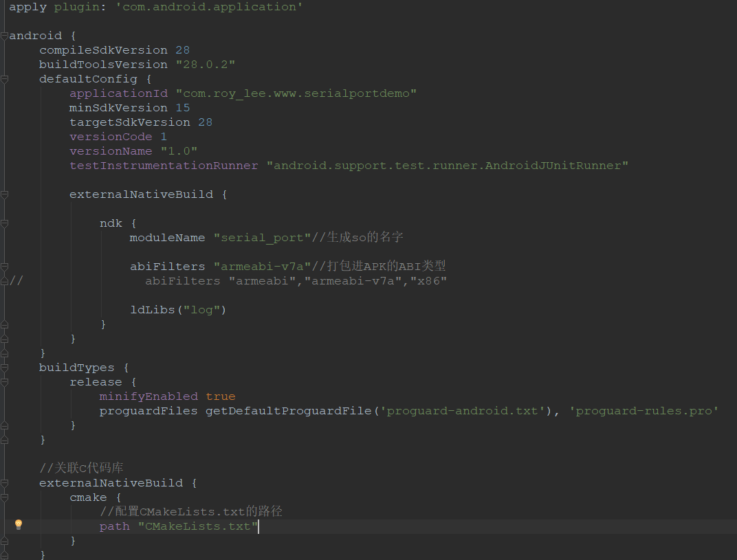
Task: Collapse the first externalNativeBuild block
Action: point(4,194)
